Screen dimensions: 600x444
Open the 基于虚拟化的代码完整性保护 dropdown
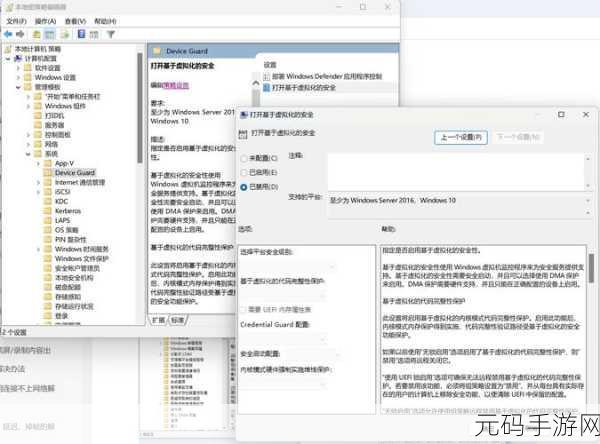(x=283, y=295)
